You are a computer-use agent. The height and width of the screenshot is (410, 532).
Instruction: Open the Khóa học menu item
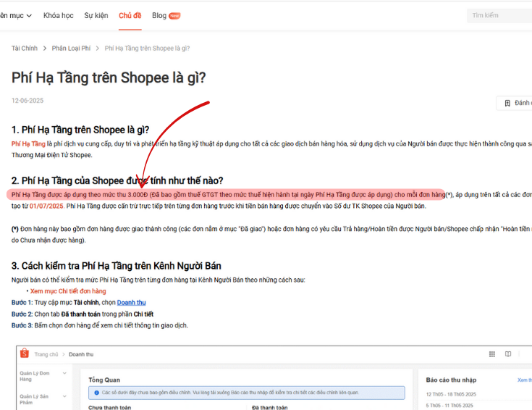[59, 16]
